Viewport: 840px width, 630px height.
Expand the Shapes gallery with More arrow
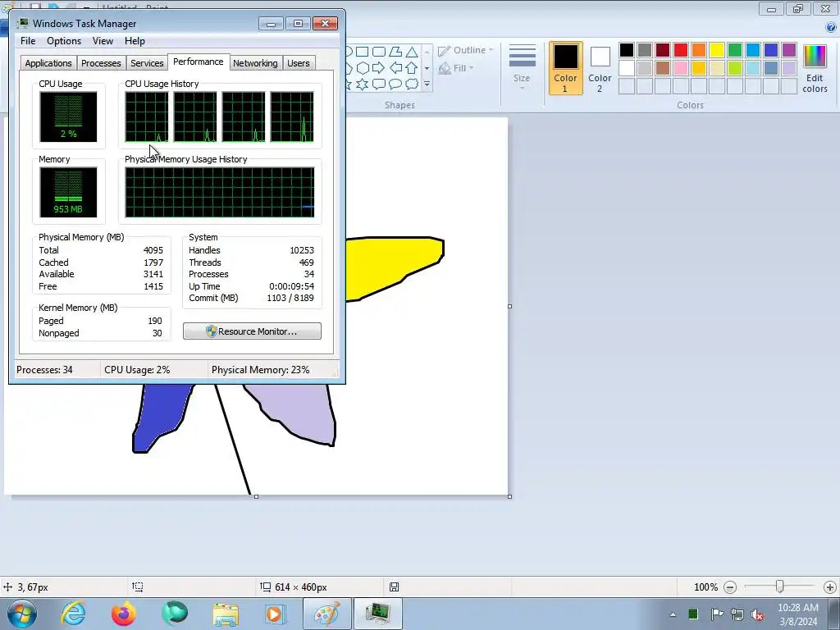click(x=427, y=84)
